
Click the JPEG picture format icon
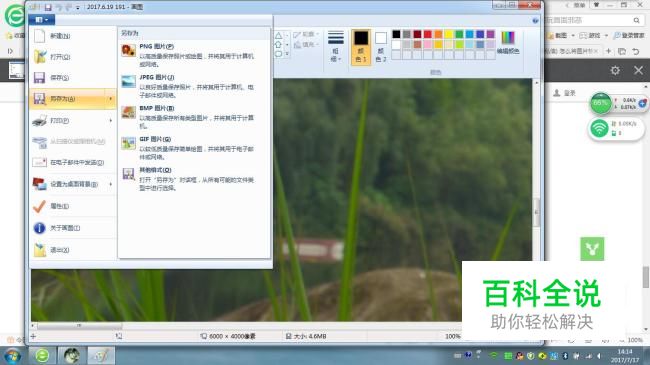(x=129, y=81)
